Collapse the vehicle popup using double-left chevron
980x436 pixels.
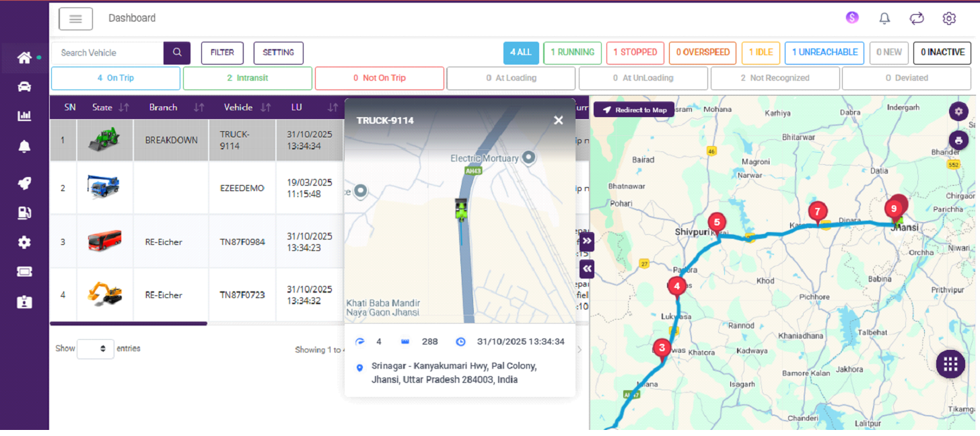(586, 268)
